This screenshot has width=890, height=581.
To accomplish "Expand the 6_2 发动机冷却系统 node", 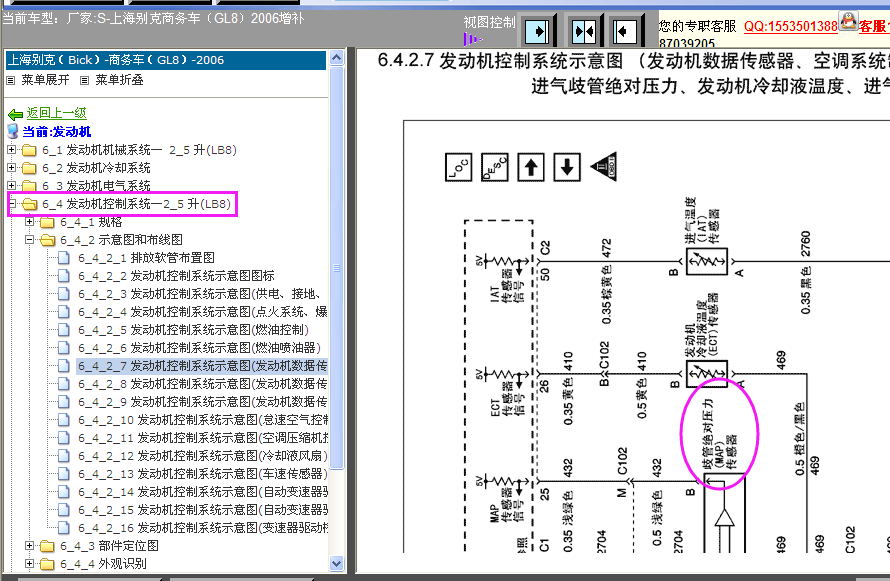I will (11, 167).
